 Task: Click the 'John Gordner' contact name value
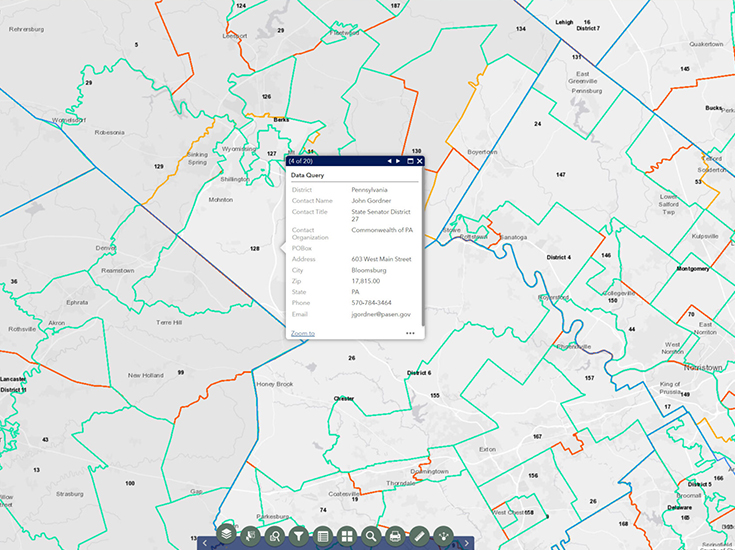(x=371, y=201)
